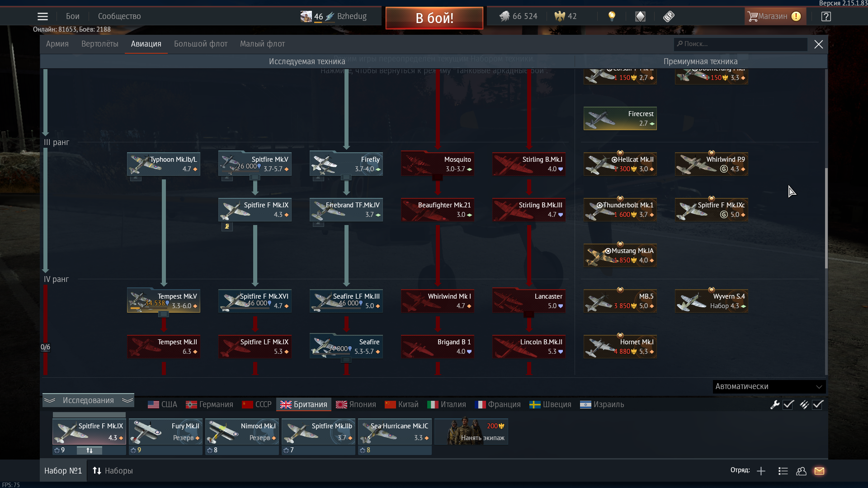Click Нанять экипаж to hire a crew
The height and width of the screenshot is (488, 868).
pyautogui.click(x=472, y=432)
